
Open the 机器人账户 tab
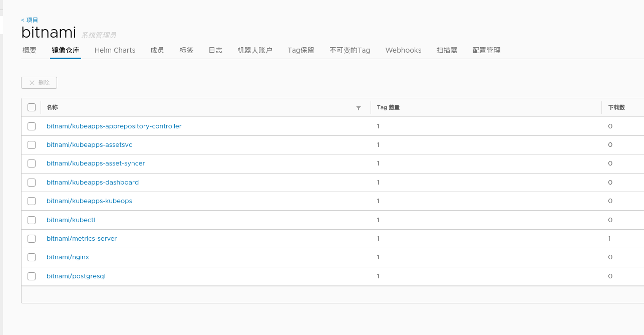coord(255,50)
